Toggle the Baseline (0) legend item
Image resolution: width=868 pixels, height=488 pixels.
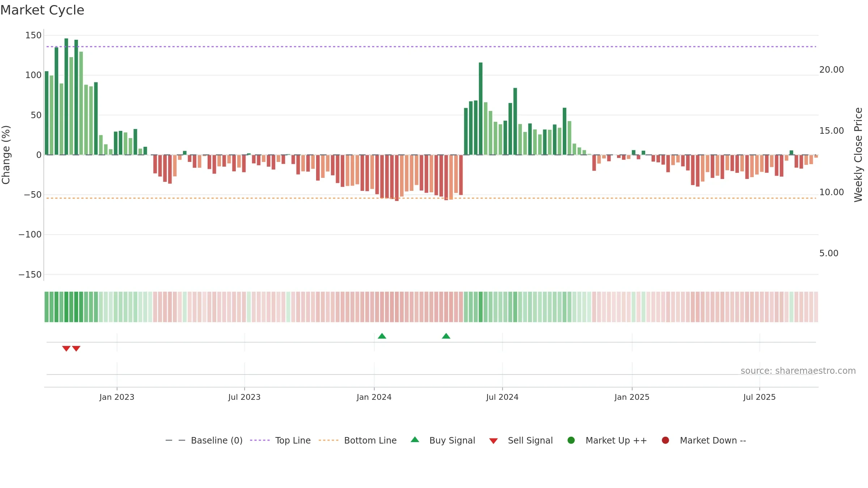204,440
